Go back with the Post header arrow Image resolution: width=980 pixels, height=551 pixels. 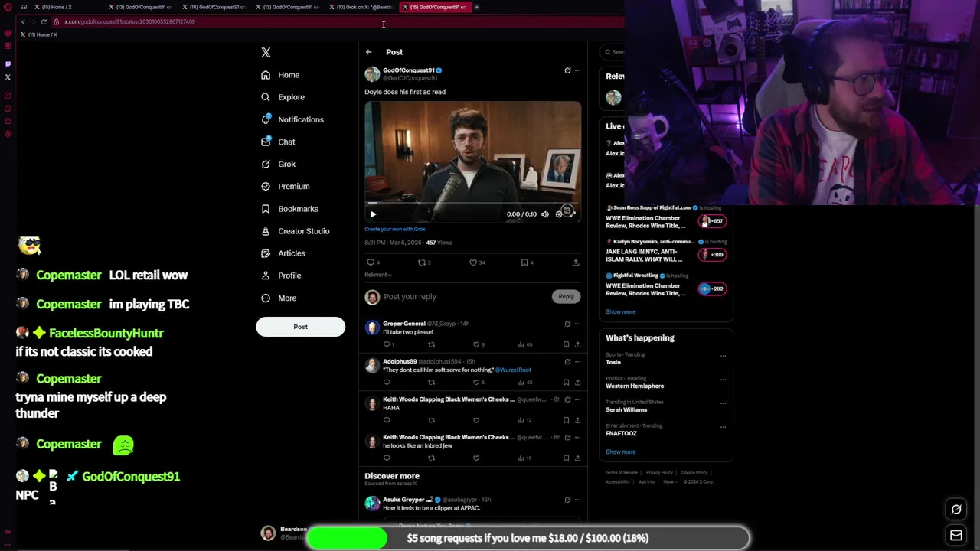[368, 52]
